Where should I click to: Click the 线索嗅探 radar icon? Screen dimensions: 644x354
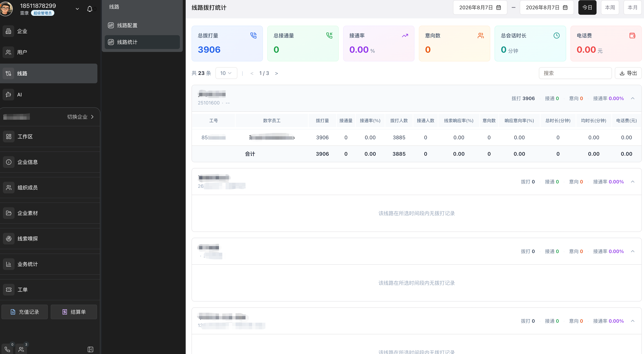pos(9,238)
